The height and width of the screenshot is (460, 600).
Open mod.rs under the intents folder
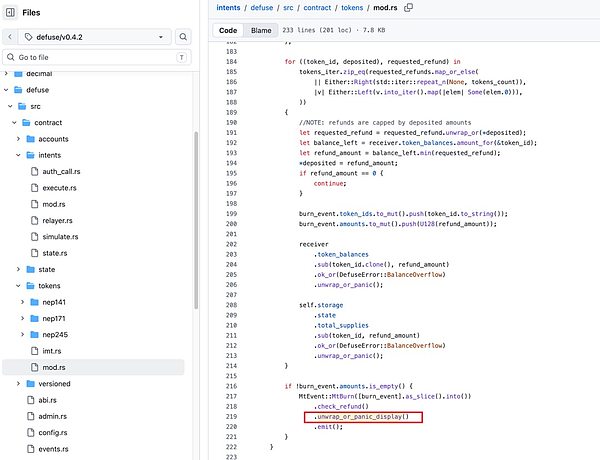(x=54, y=204)
